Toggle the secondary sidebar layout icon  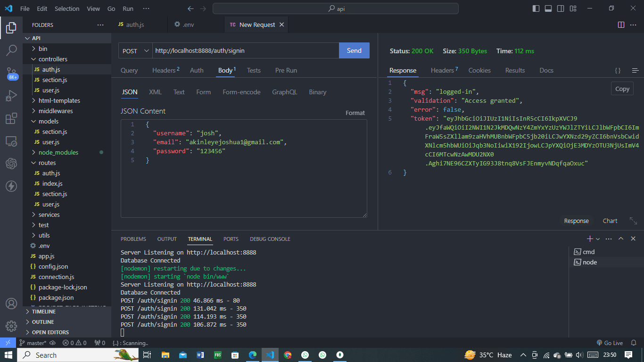[x=561, y=8]
